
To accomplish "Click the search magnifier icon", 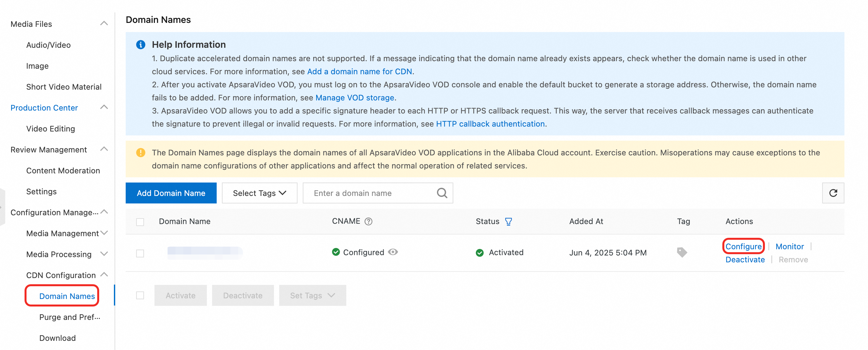I will (x=442, y=193).
